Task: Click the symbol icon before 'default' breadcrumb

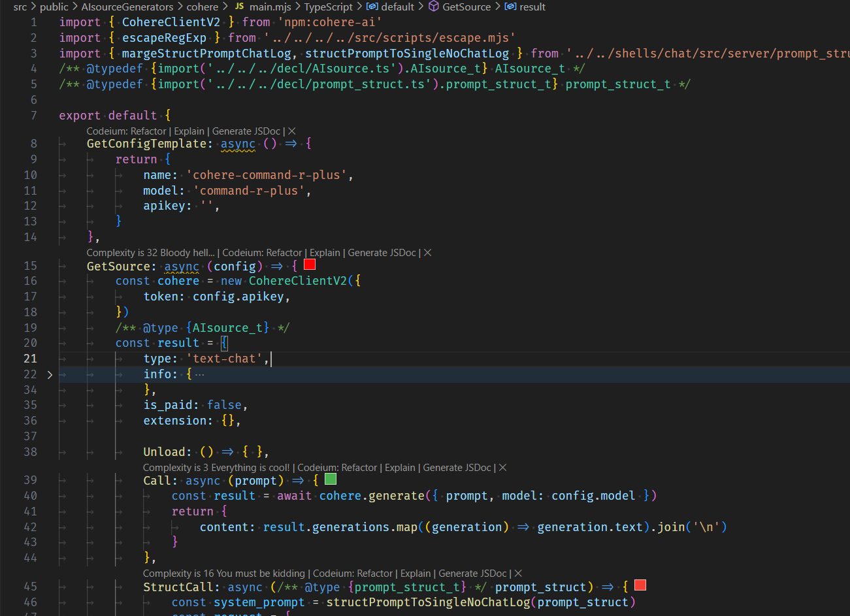Action: pos(372,7)
